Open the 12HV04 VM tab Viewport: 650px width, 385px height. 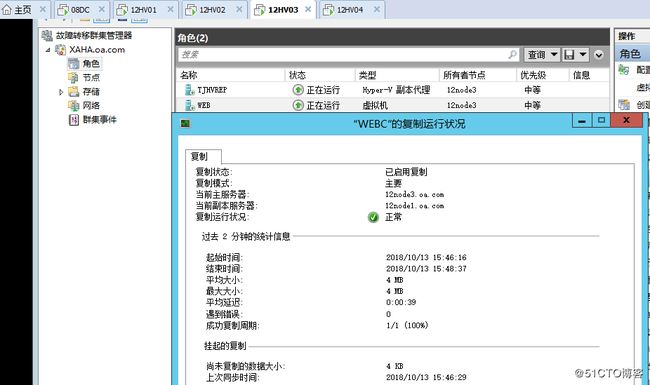349,10
